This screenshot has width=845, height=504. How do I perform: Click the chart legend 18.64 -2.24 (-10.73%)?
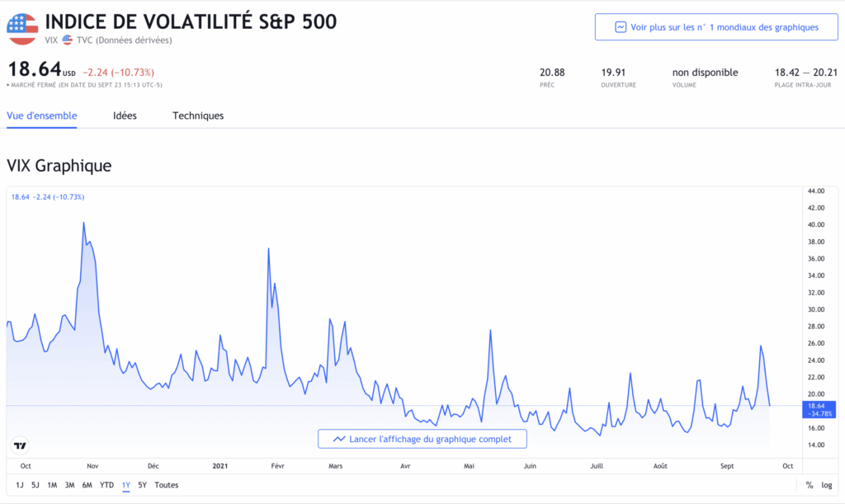click(x=48, y=197)
